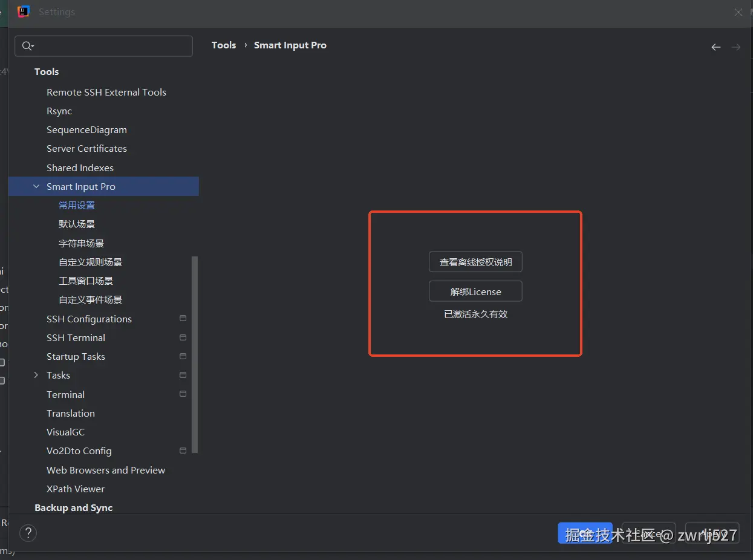
Task: Open Vo2Dto Config settings
Action: click(x=79, y=451)
